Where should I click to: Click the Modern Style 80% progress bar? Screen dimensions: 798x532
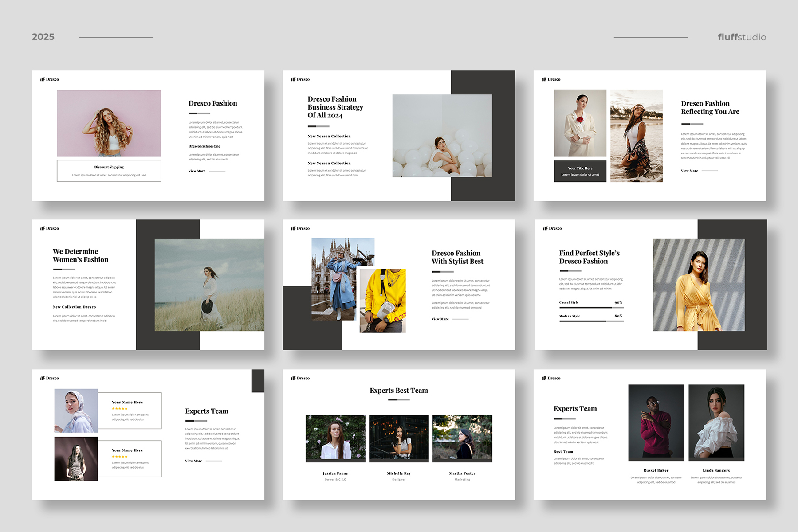591,321
